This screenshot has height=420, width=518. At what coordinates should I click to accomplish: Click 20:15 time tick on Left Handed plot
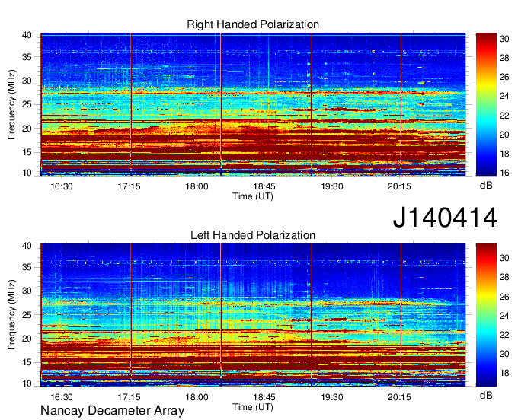click(399, 397)
